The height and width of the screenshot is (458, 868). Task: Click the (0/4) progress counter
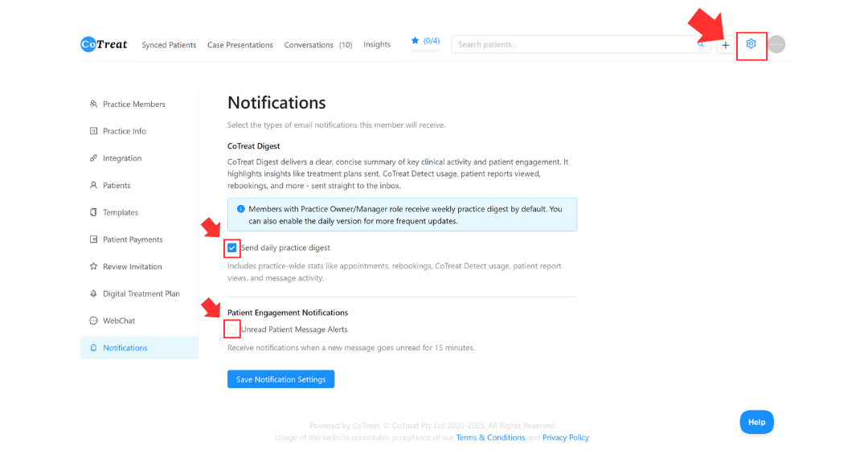click(432, 41)
